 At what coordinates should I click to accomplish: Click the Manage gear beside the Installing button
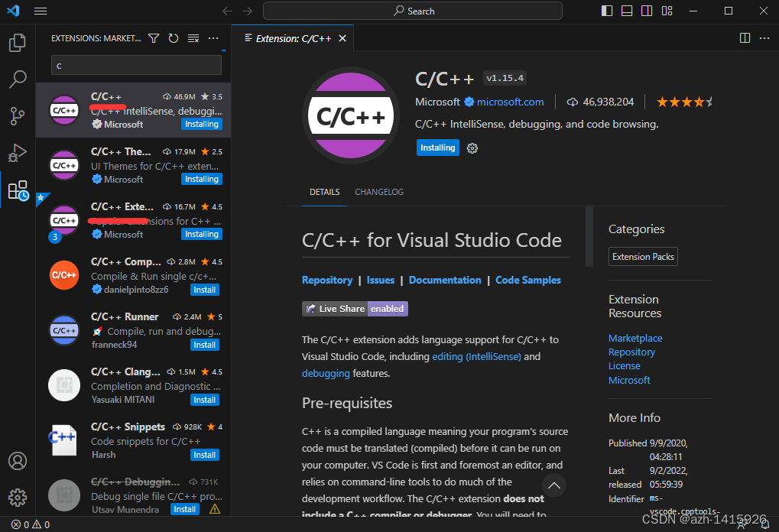tap(472, 148)
